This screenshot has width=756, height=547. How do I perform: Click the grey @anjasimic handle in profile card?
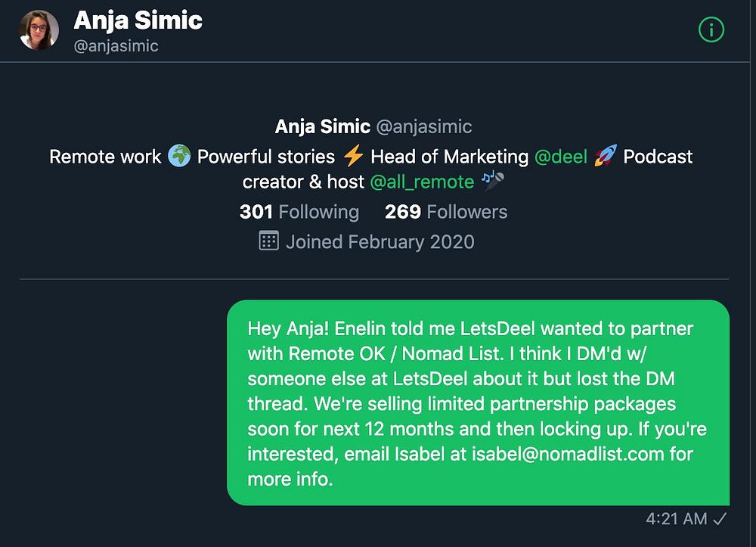tap(423, 126)
